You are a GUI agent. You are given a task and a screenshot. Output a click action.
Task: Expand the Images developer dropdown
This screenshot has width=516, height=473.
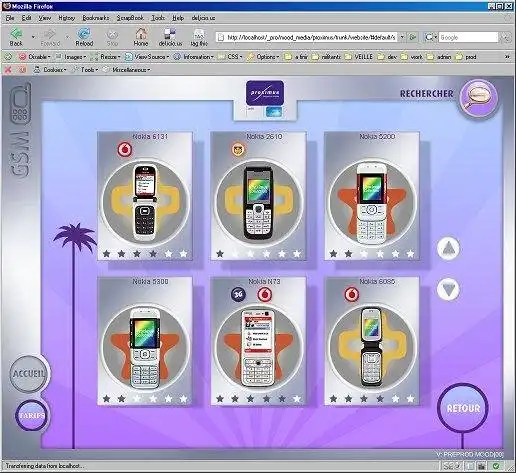[71, 57]
